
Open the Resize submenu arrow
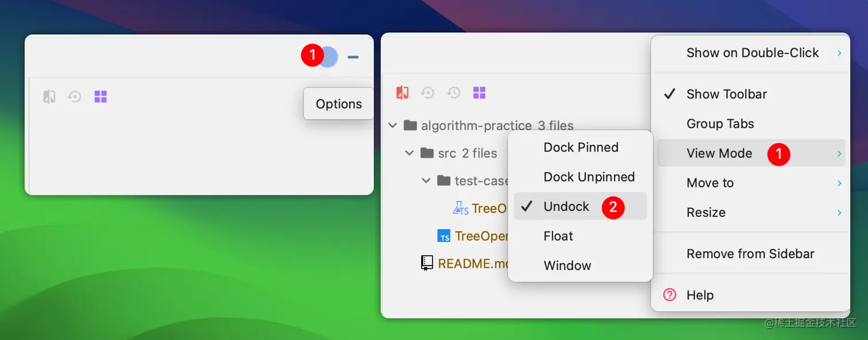[839, 213]
